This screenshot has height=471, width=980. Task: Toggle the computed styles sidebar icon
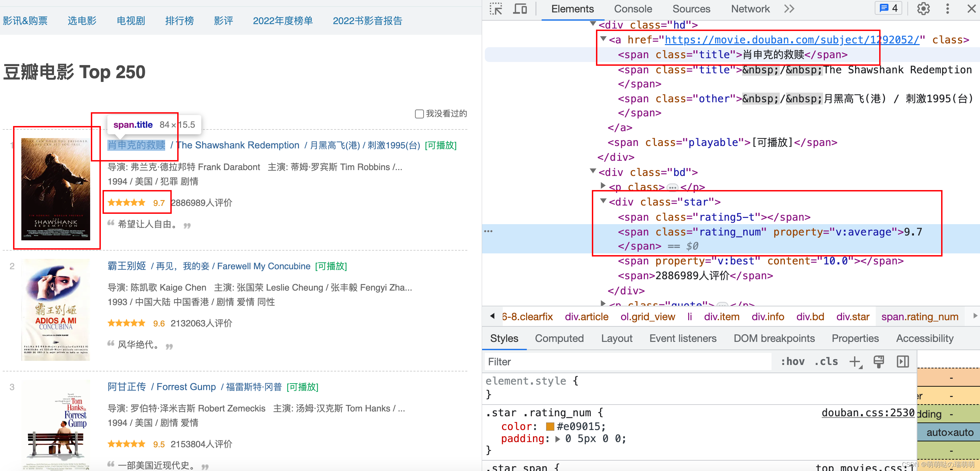point(902,362)
